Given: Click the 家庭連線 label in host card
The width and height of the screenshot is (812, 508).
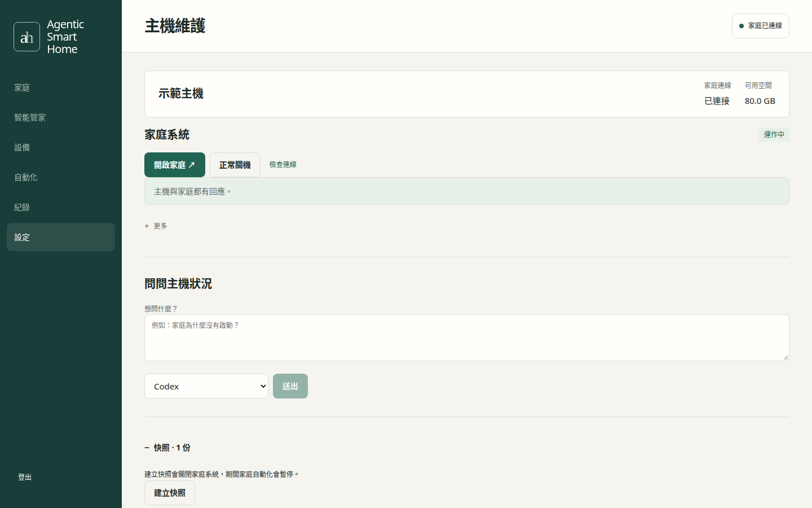Looking at the screenshot, I should pyautogui.click(x=718, y=85).
